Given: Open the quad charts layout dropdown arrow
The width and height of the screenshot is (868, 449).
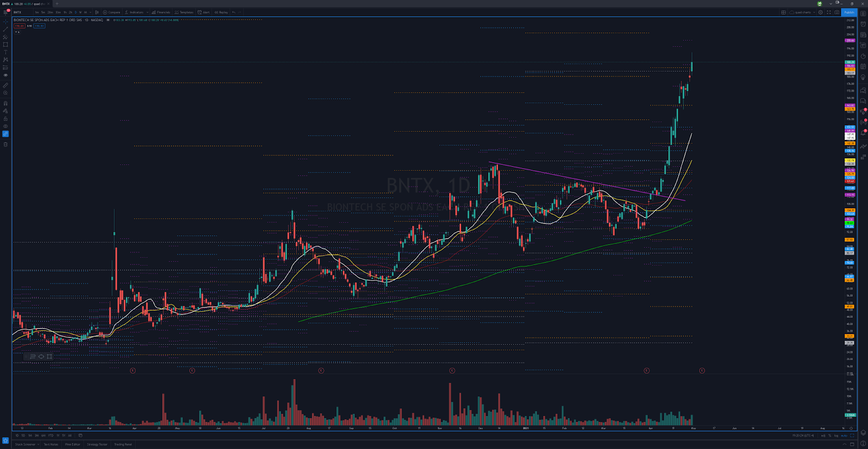Looking at the screenshot, I should pos(814,12).
